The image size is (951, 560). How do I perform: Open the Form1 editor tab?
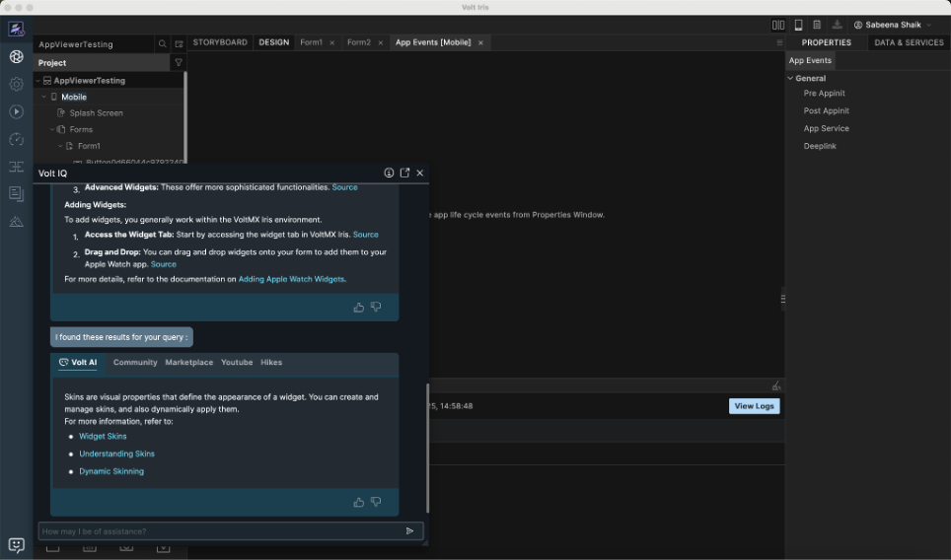(311, 42)
